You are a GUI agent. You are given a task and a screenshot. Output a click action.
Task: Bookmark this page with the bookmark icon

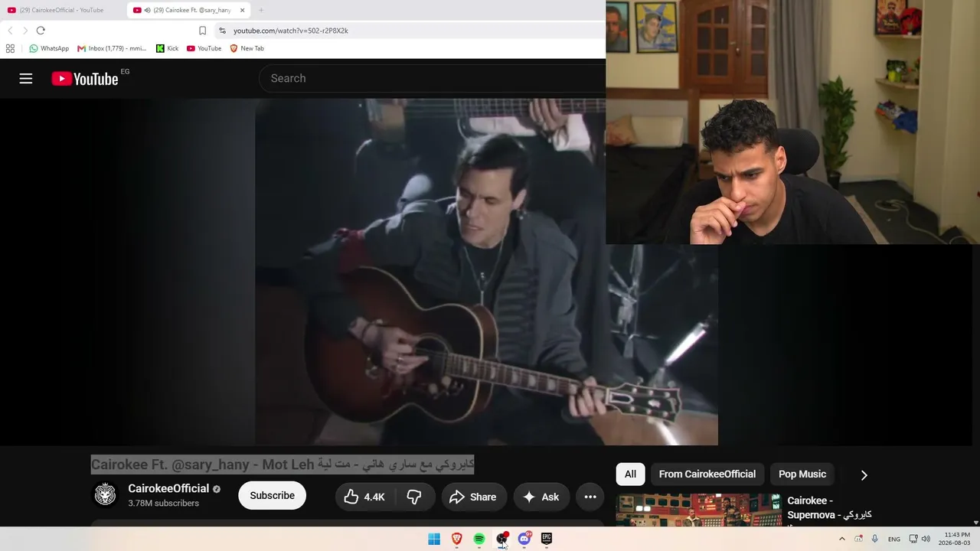(202, 31)
